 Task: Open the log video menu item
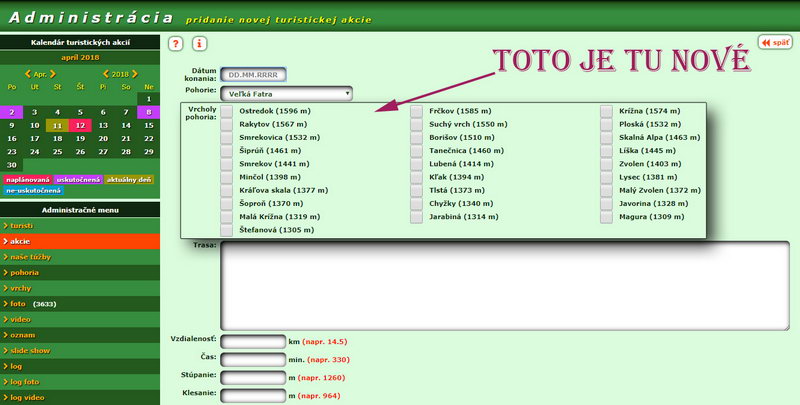(x=80, y=397)
